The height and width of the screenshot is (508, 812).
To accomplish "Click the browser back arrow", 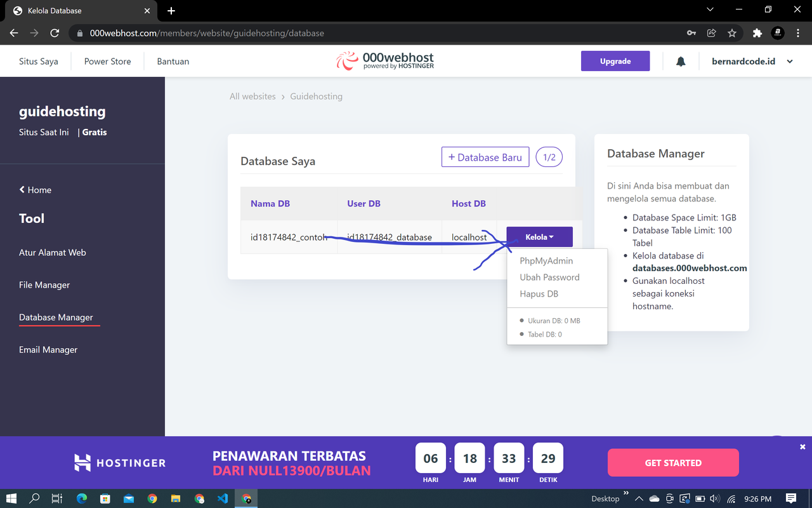I will click(14, 33).
